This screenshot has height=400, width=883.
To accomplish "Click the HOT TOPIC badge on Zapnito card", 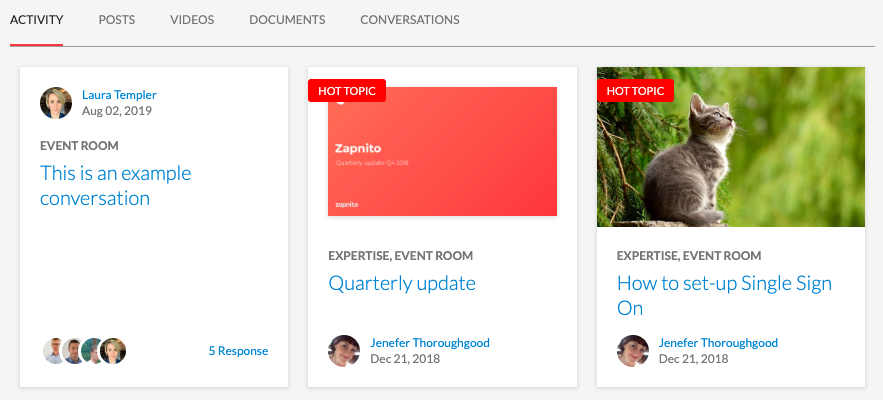I will pyautogui.click(x=347, y=91).
